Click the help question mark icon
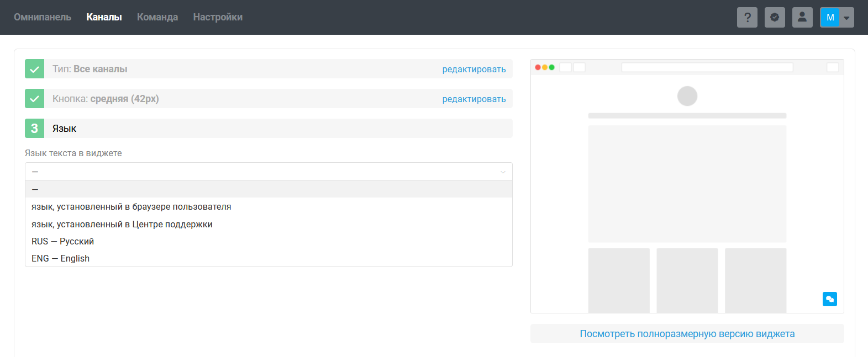868x357 pixels. pos(747,17)
